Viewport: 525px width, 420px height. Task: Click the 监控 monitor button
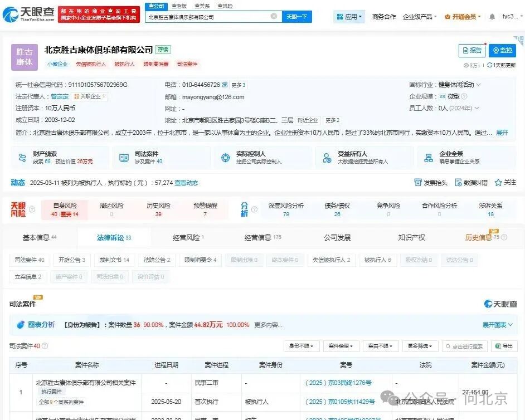(x=502, y=50)
